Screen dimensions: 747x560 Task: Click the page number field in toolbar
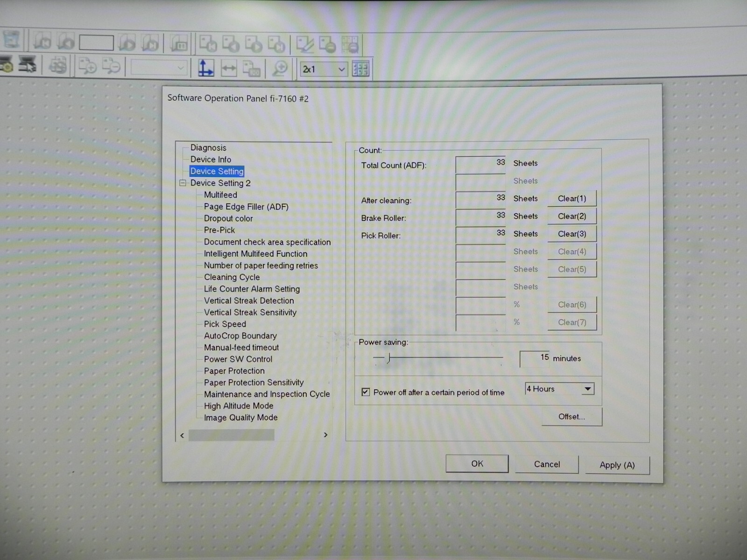click(x=96, y=42)
